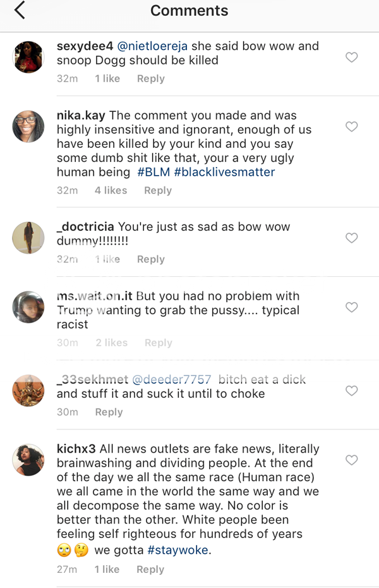Reply to sexydee4's comment
The width and height of the screenshot is (379, 588).
150,79
